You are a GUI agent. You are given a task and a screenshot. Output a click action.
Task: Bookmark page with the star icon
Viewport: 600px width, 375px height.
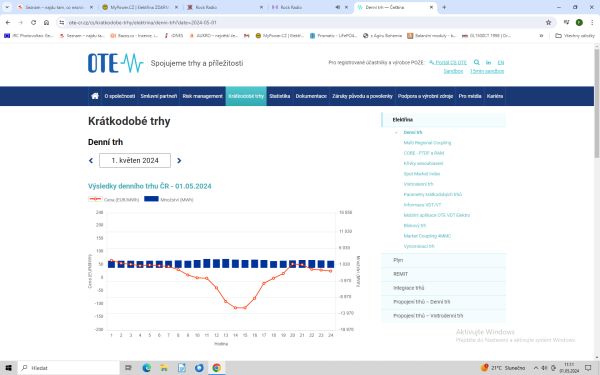pos(548,23)
